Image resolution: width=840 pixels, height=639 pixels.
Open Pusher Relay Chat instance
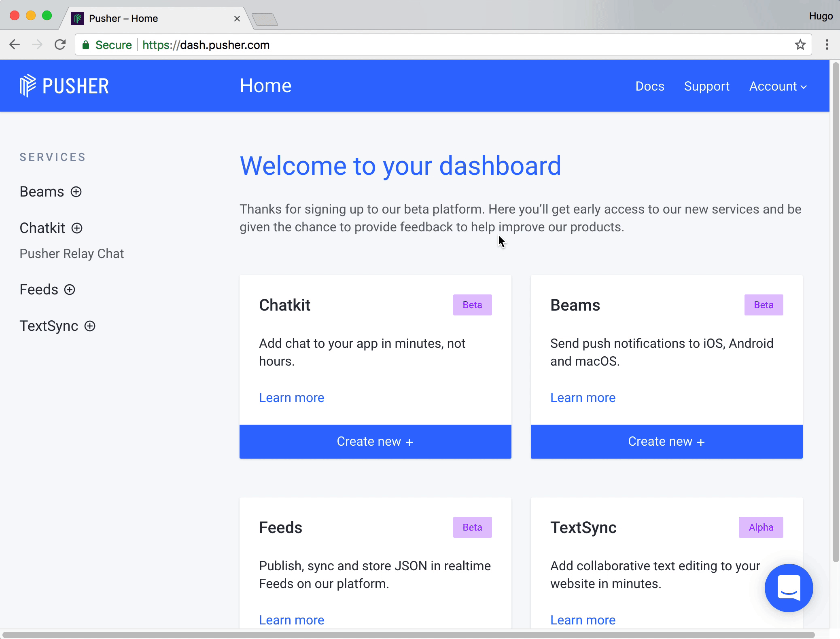click(72, 254)
